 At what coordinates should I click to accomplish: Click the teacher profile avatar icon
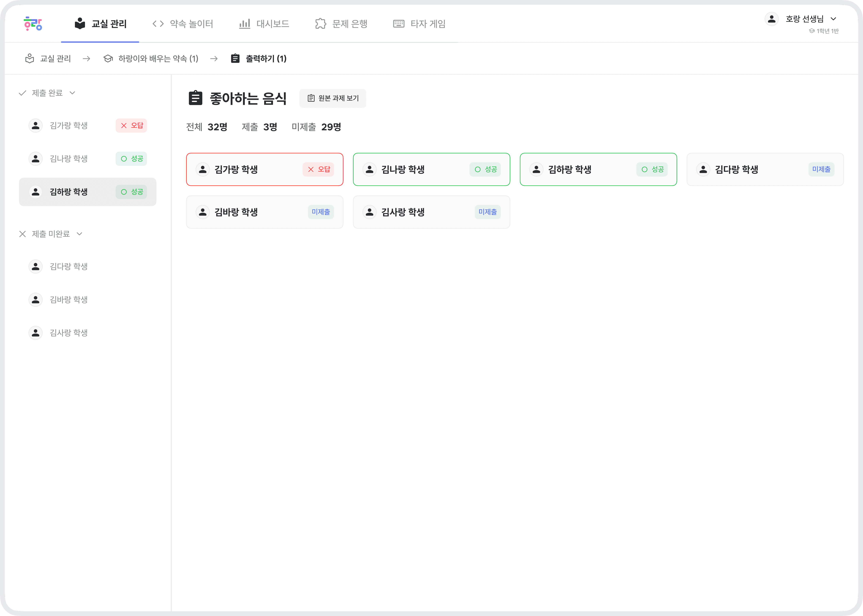point(772,19)
